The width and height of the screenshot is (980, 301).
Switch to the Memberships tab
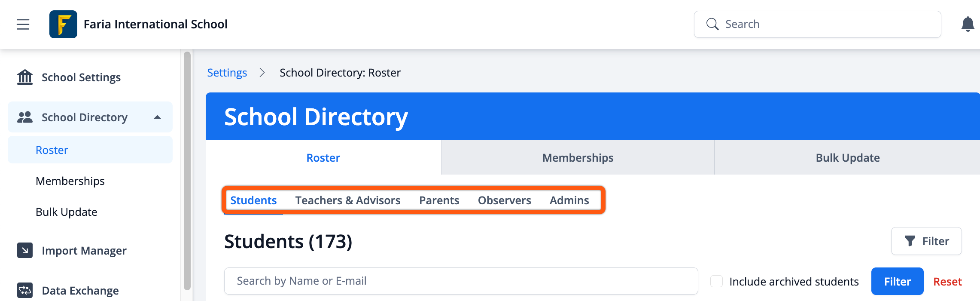coord(578,158)
